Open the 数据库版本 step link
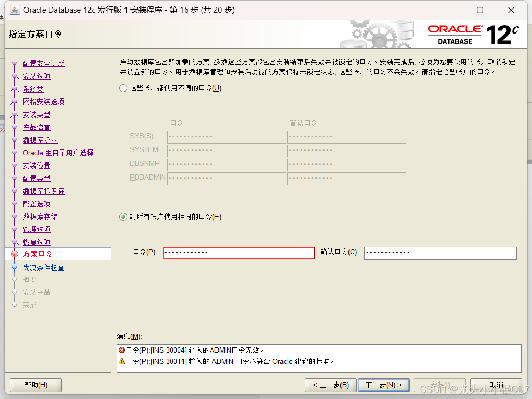 tap(40, 140)
